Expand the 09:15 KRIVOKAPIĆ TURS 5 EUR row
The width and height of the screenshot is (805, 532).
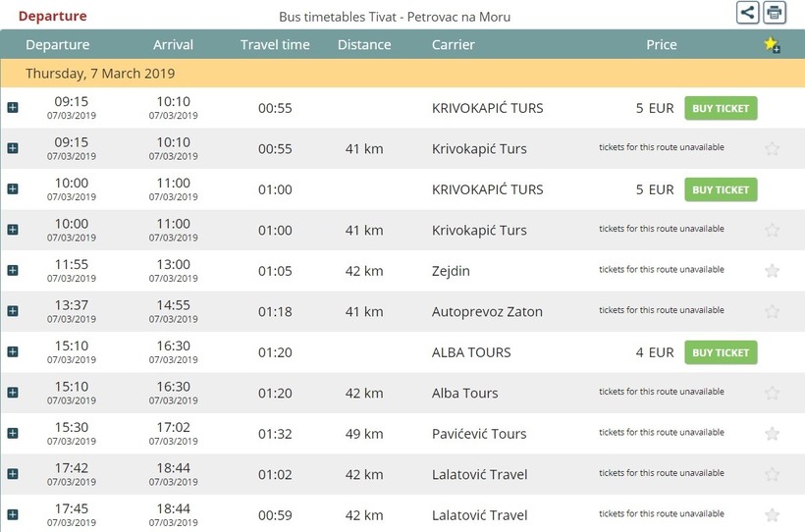point(13,108)
